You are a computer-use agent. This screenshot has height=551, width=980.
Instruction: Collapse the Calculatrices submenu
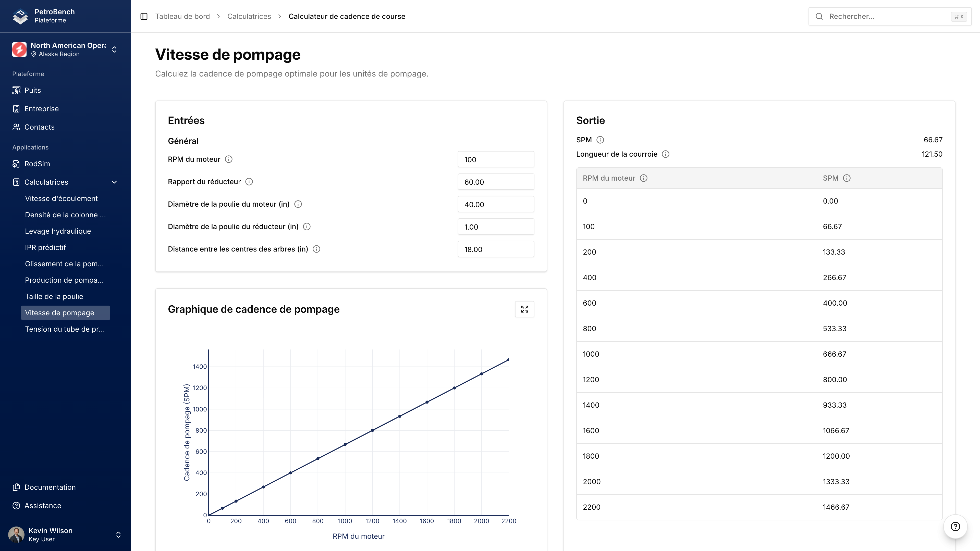coord(114,182)
